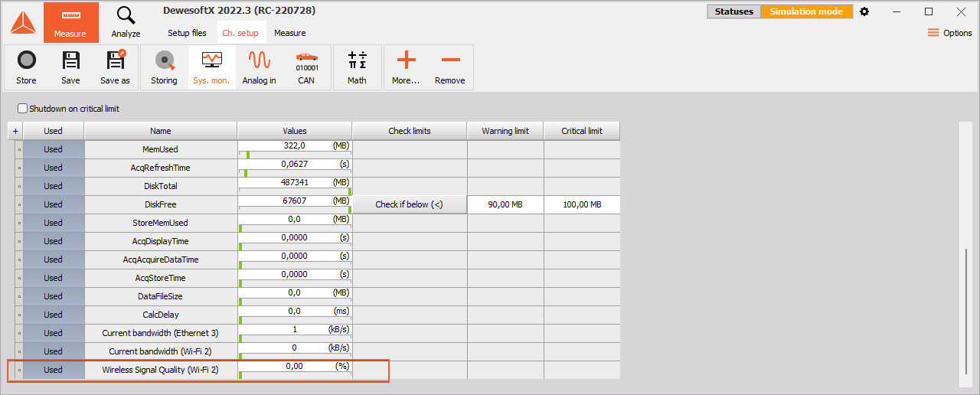The image size is (980, 395).
Task: Toggle Used for AcqDisplayTime row
Action: (x=54, y=241)
